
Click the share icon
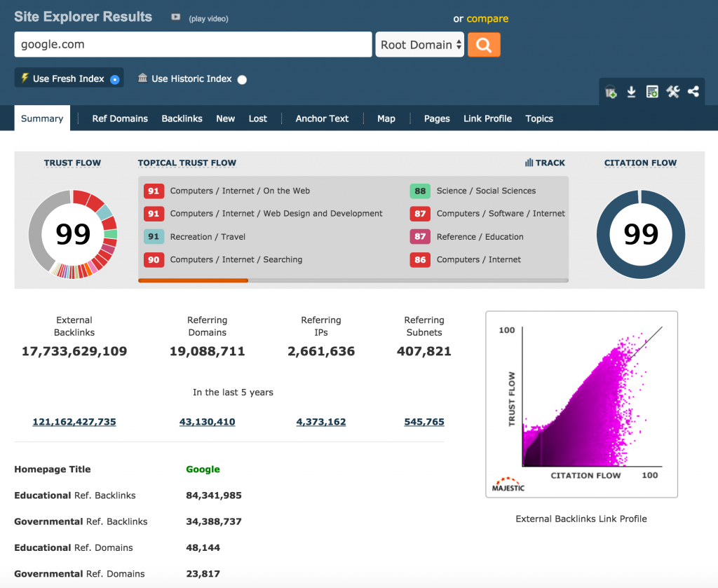[x=693, y=92]
